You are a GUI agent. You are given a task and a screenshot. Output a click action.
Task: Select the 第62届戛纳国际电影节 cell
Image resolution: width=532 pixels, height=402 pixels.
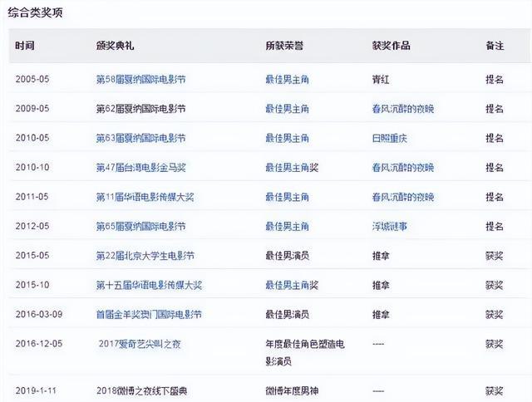pos(140,109)
